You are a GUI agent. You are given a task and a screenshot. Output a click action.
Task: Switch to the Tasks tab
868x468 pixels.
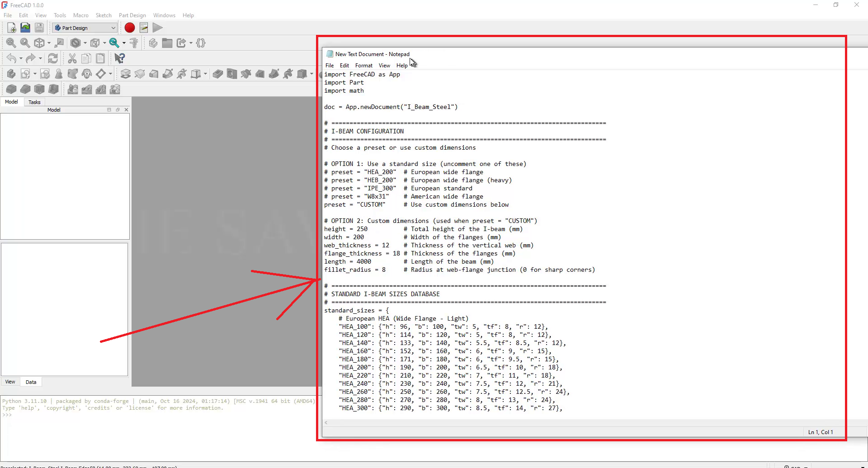point(34,102)
